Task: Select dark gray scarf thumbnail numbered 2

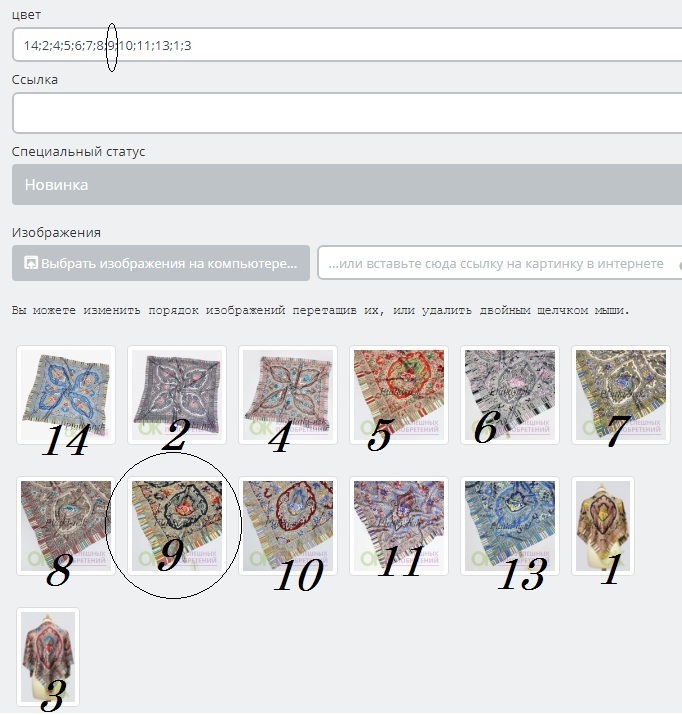Action: pos(177,395)
